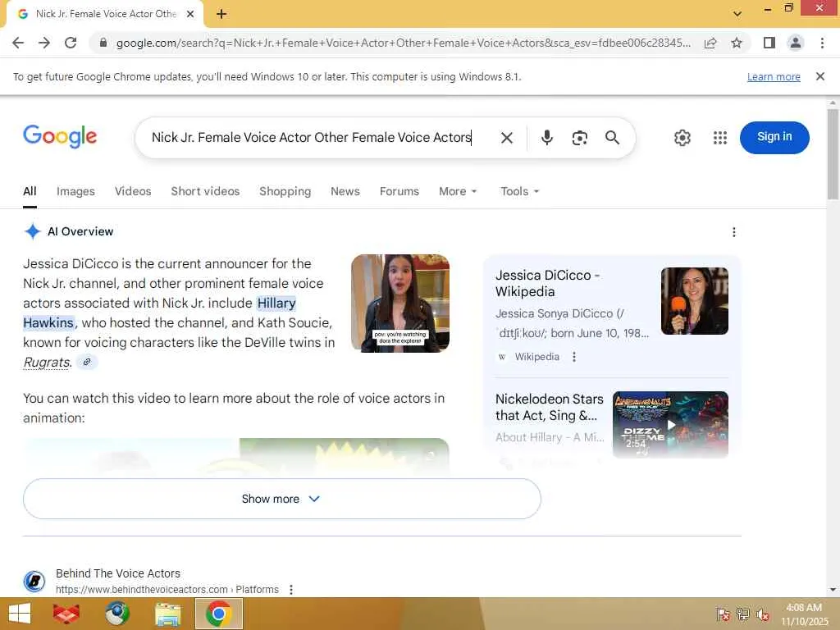Click the page vertical scrollbar thumb
This screenshot has height=630, width=840.
point(833,154)
